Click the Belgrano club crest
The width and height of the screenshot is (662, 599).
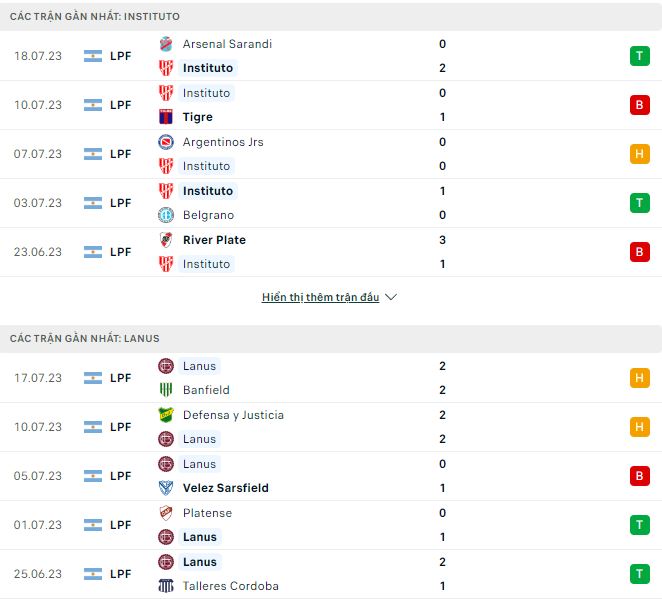pos(166,215)
